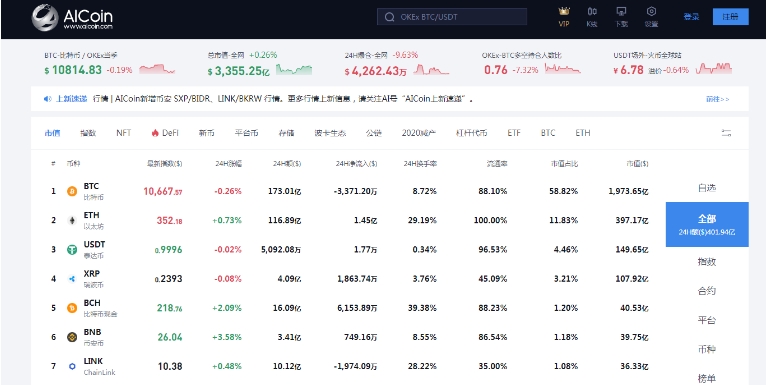Open the VIP crown icon
Image resolution: width=767 pixels, height=385 pixels.
[x=564, y=11]
